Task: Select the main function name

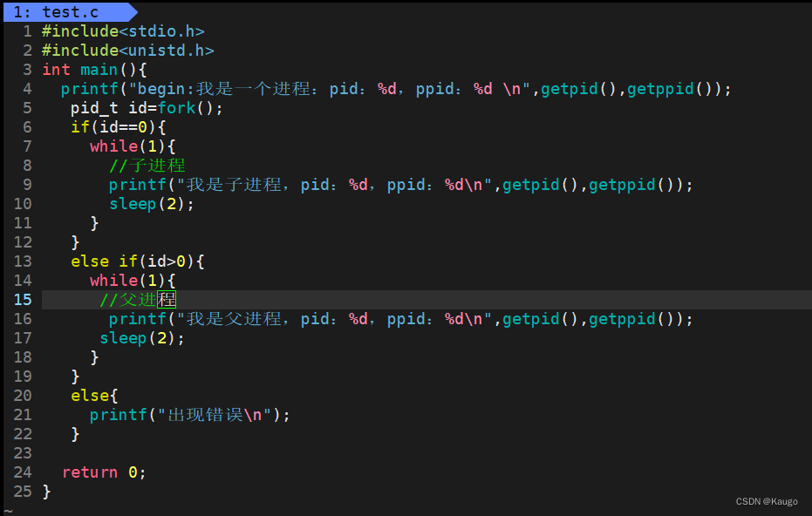Action: click(x=98, y=69)
